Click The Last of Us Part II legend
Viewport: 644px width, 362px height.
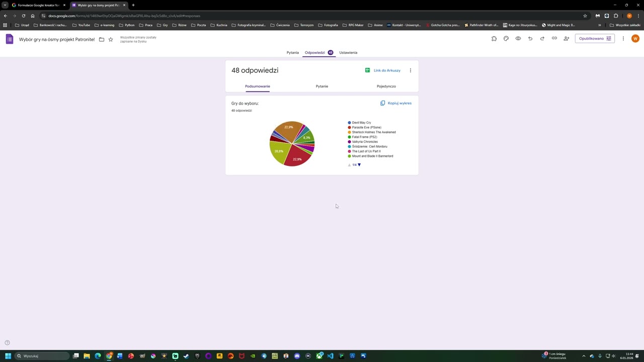(364, 151)
